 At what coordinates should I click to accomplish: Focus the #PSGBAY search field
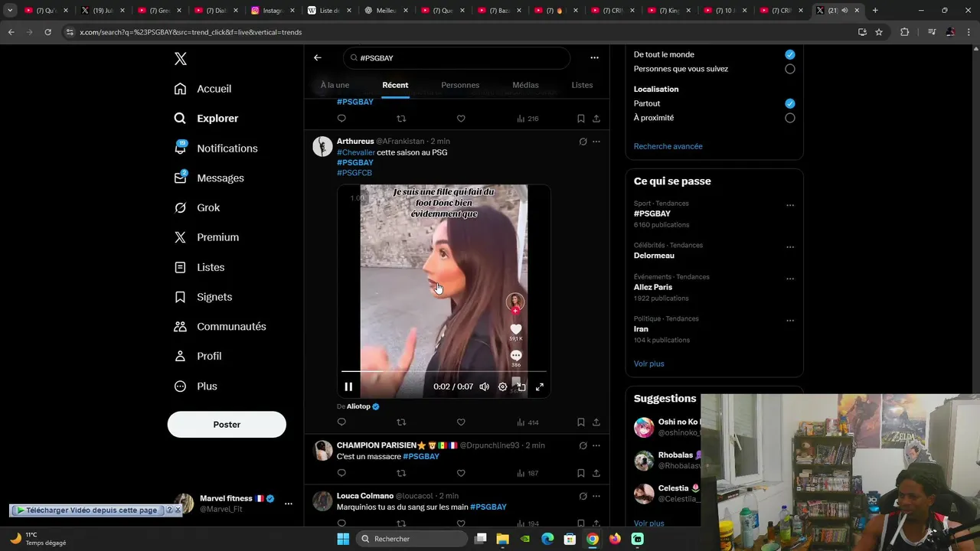tap(456, 58)
